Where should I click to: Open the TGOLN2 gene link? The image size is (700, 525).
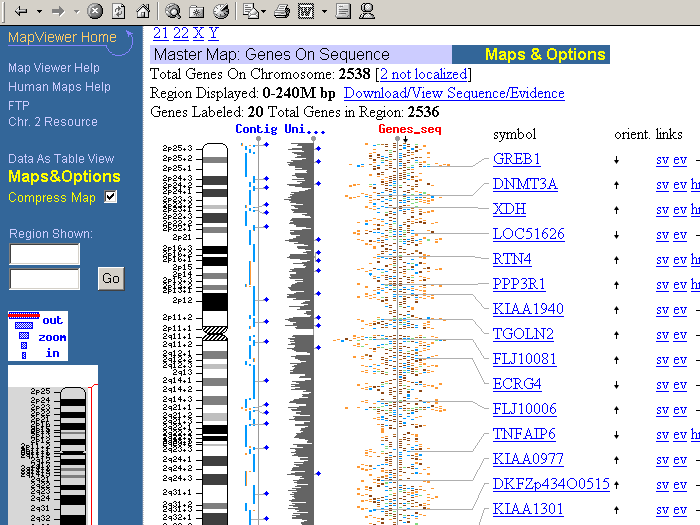tap(523, 334)
